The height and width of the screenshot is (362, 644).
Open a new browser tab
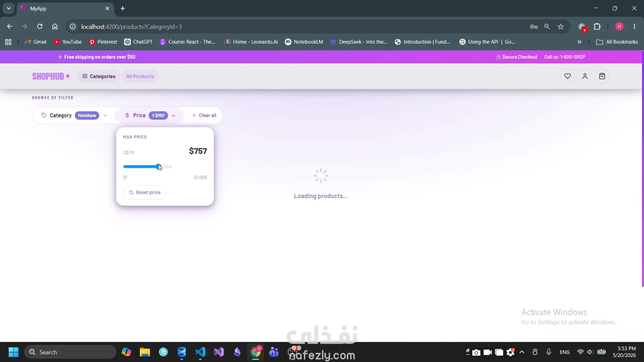pos(123,9)
